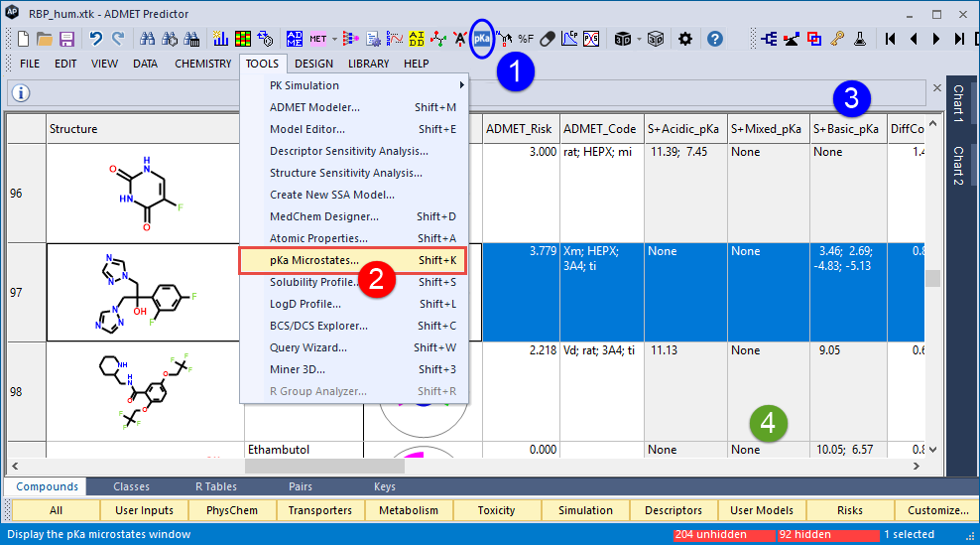Open the Chart 1 side panel
Screen dimensions: 980x545
coord(957,104)
